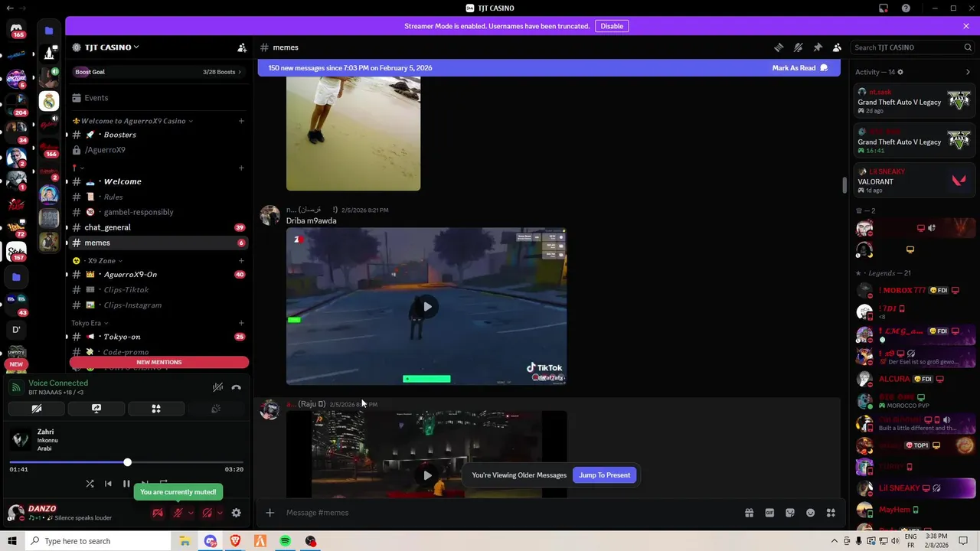The image size is (980, 551).
Task: Open the sticker picker
Action: click(790, 513)
